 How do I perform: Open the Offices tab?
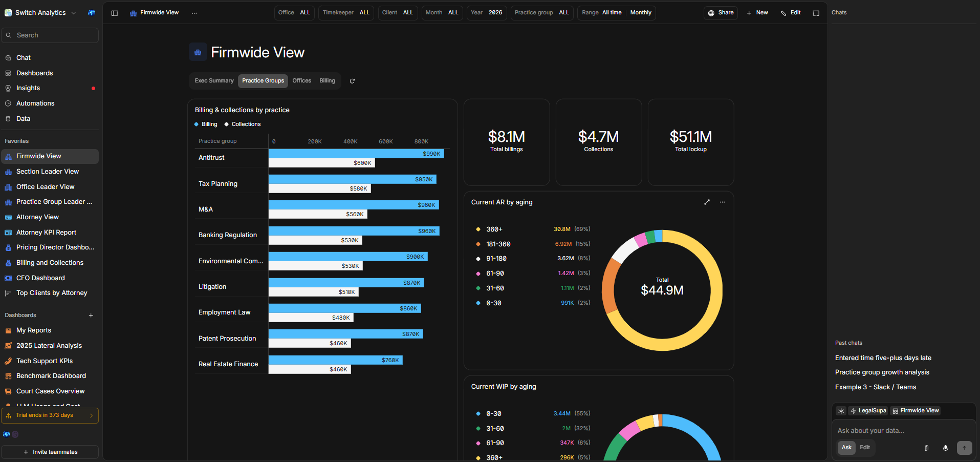pos(301,81)
